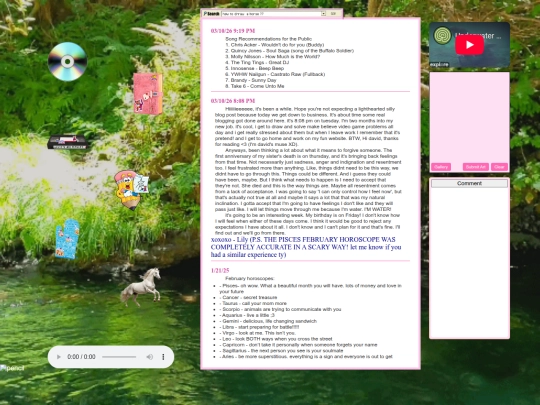This screenshot has width=540, height=405.
Task: Click the 03/10/26 9:19 PM date heading
Action: point(233,31)
